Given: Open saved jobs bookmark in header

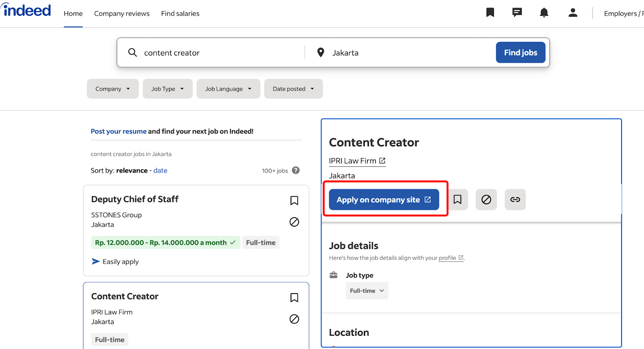Looking at the screenshot, I should (x=490, y=13).
